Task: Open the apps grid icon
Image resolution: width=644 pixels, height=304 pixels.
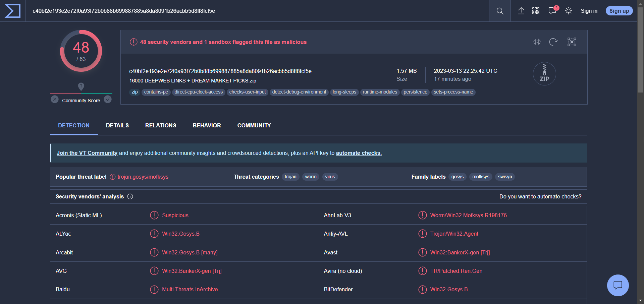Action: pyautogui.click(x=536, y=11)
